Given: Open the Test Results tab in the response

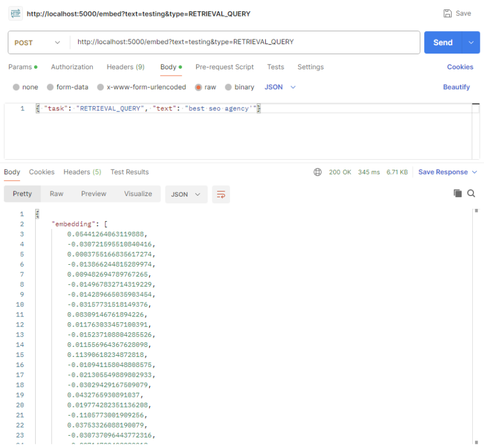Looking at the screenshot, I should 129,172.
